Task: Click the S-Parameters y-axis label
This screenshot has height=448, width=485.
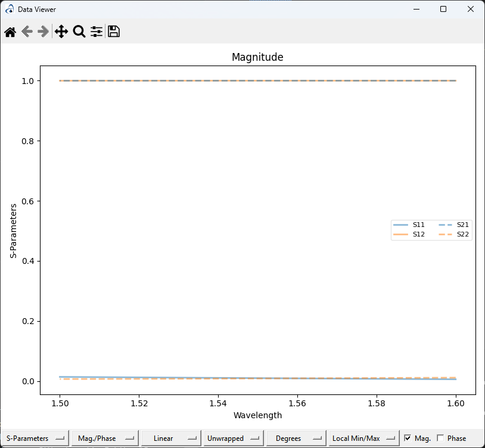Action: point(13,231)
